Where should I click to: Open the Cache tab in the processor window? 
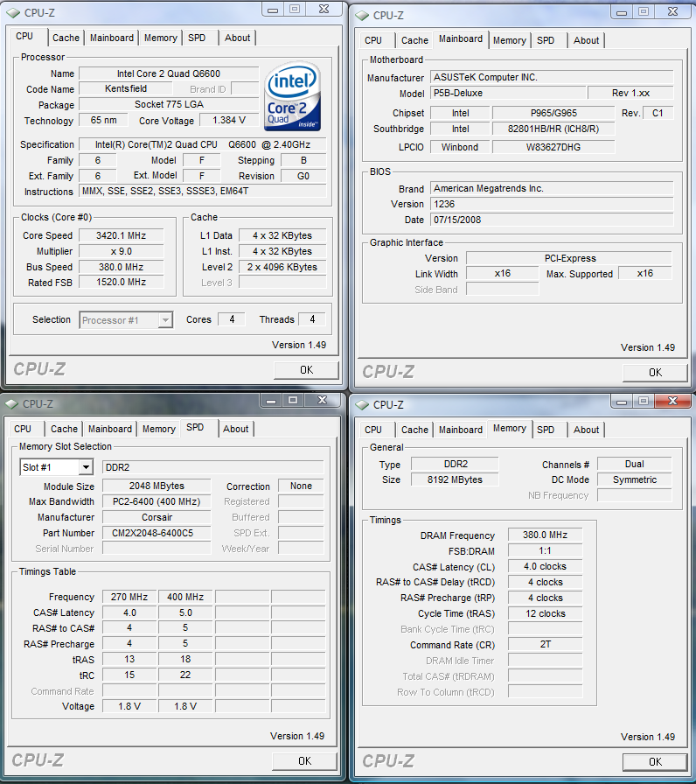[x=66, y=38]
